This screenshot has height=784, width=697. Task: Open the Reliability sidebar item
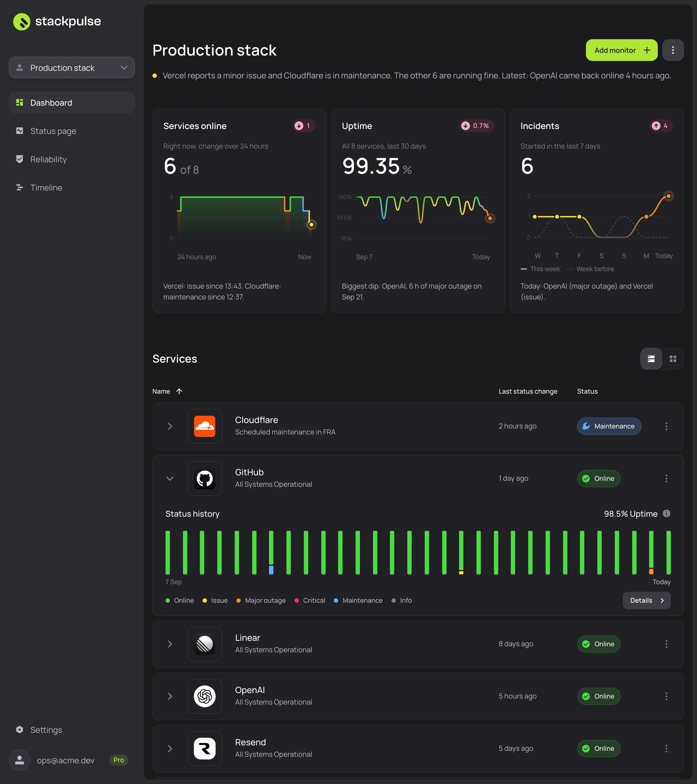tap(72, 159)
